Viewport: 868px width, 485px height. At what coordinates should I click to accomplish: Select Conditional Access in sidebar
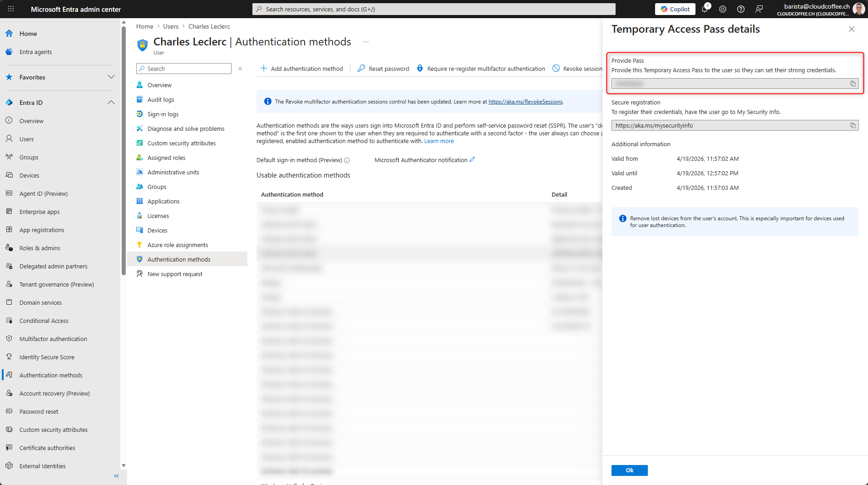pos(44,321)
